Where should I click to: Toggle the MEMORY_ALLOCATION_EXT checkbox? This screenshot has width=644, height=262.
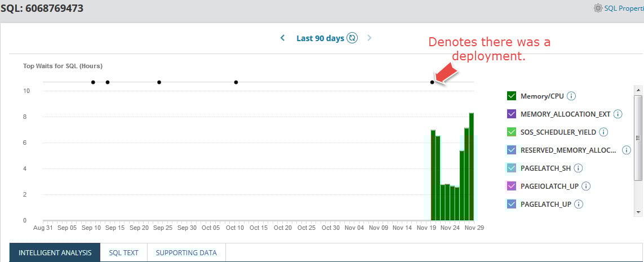[512, 114]
